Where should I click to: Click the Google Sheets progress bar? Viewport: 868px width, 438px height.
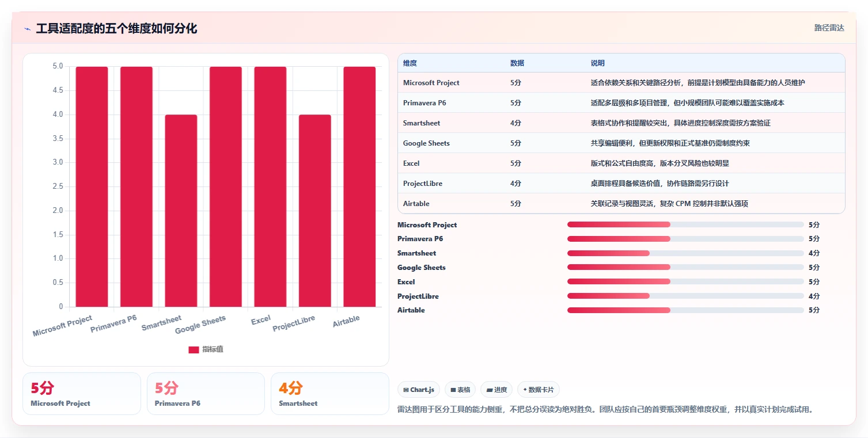pyautogui.click(x=685, y=267)
